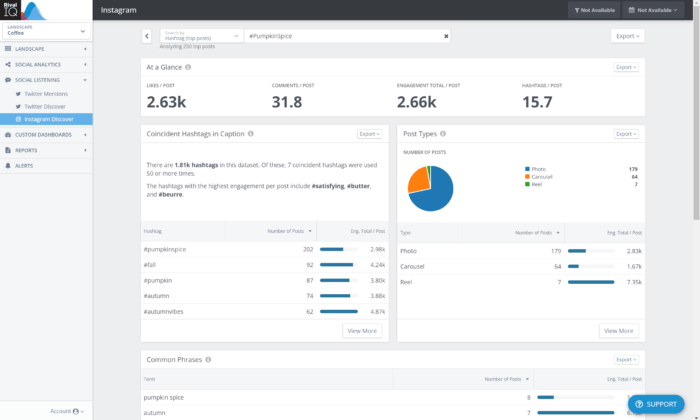Clear the #PumpkinSpice search with the X
Viewport: 700px width, 420px height.
click(446, 36)
